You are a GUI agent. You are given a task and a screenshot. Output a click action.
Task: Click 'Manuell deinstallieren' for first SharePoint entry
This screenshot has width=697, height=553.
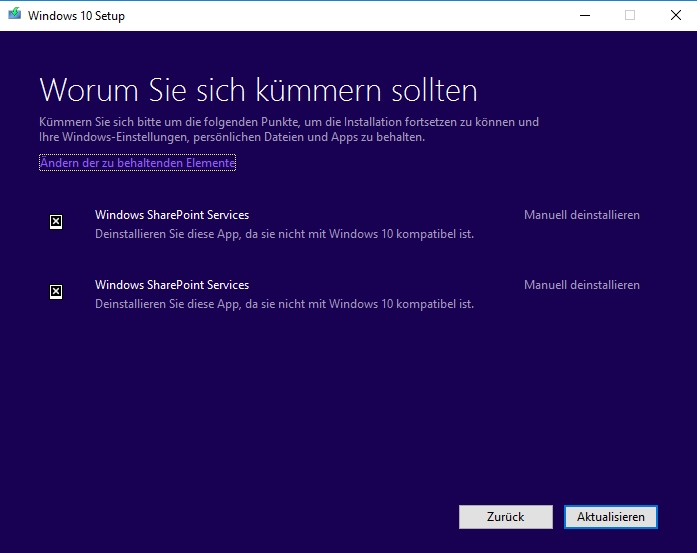click(x=581, y=215)
